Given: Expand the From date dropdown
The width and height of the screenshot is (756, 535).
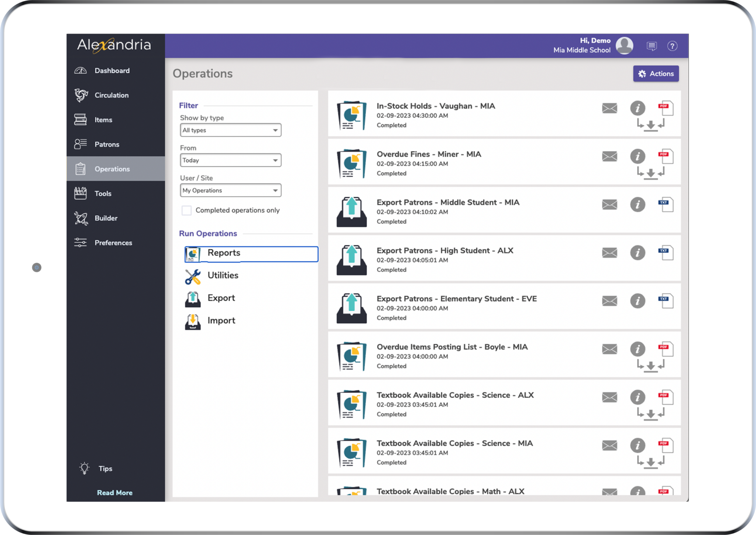Looking at the screenshot, I should point(230,160).
